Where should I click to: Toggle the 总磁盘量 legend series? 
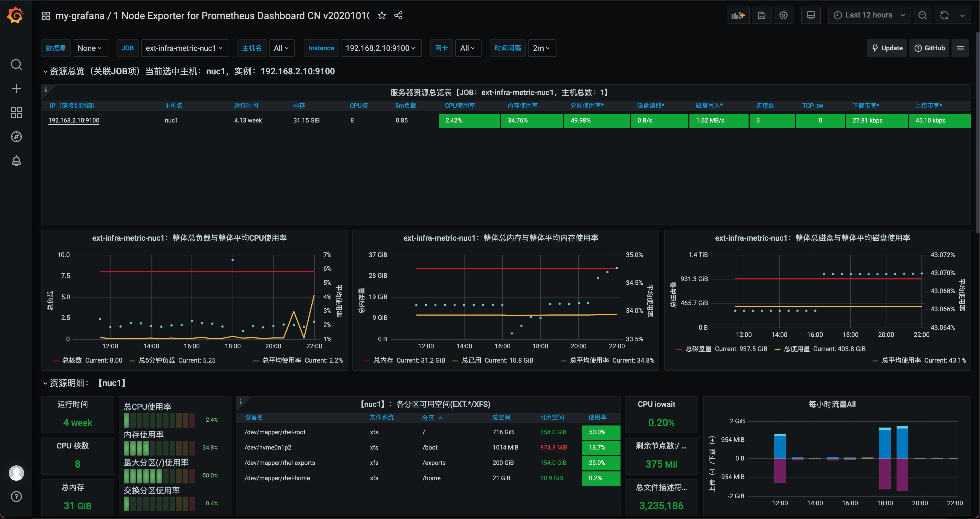698,349
